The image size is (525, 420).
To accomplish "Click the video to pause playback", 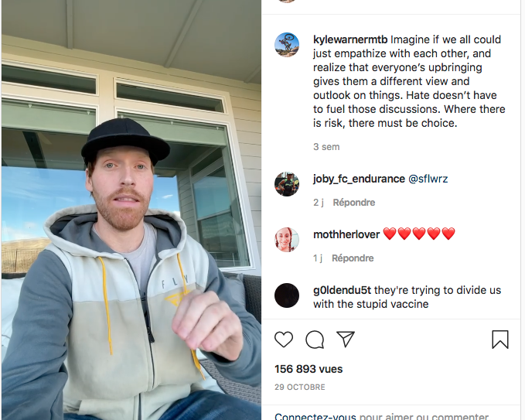I will (131, 210).
